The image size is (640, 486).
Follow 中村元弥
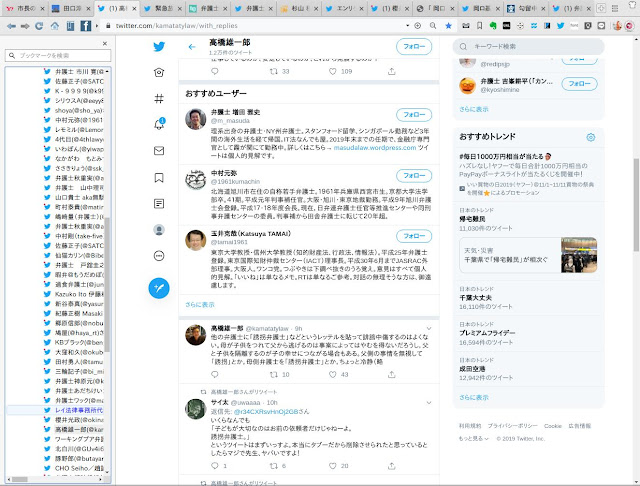(414, 175)
